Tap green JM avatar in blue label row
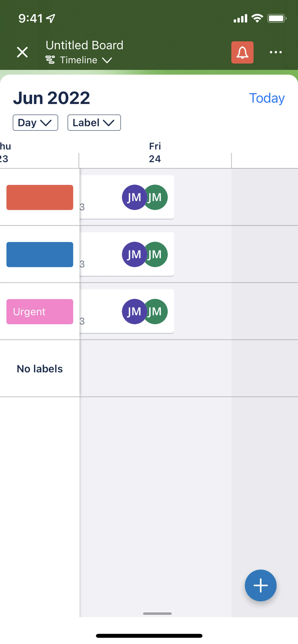 156,254
